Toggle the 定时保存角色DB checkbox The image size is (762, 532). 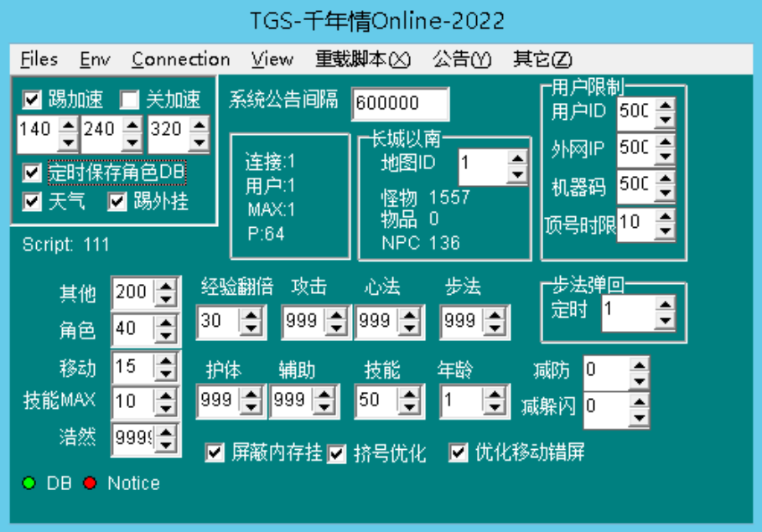[x=33, y=173]
